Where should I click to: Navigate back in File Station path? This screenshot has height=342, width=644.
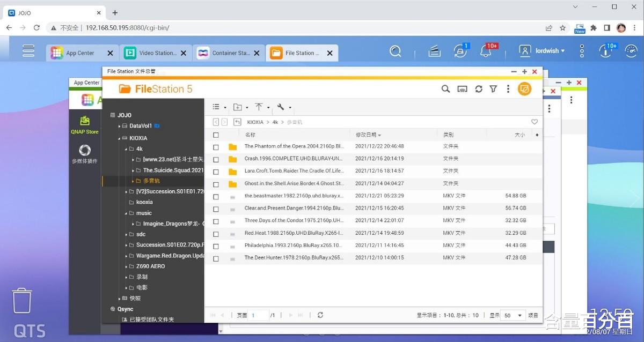(x=216, y=122)
